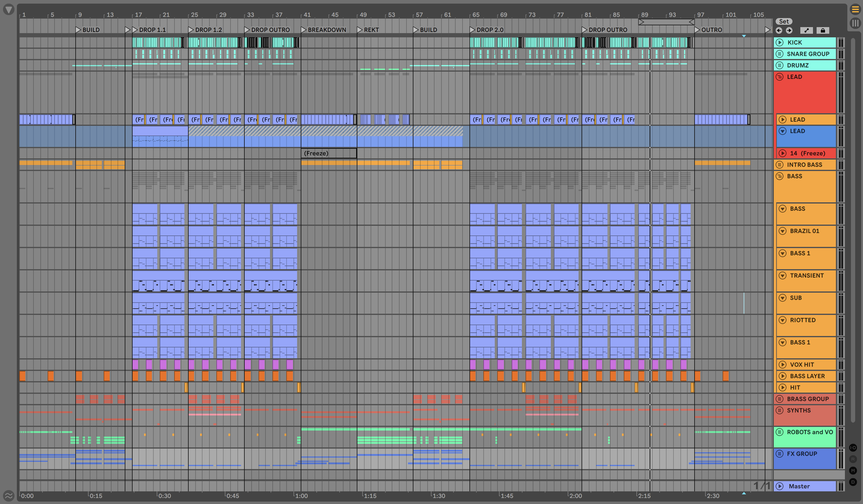Toggle the lock envelopes icon
This screenshot has width=863, height=504.
pos(823,30)
